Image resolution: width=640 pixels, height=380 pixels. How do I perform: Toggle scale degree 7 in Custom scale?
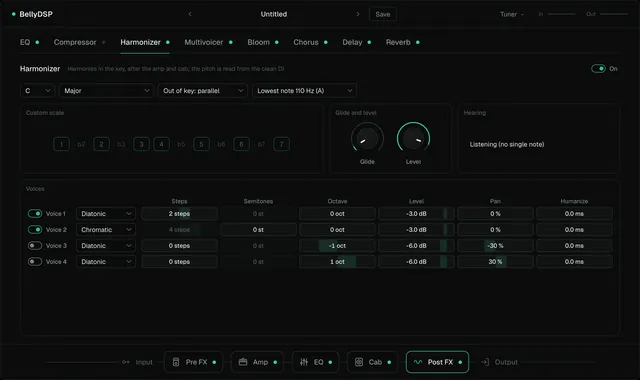coord(281,144)
